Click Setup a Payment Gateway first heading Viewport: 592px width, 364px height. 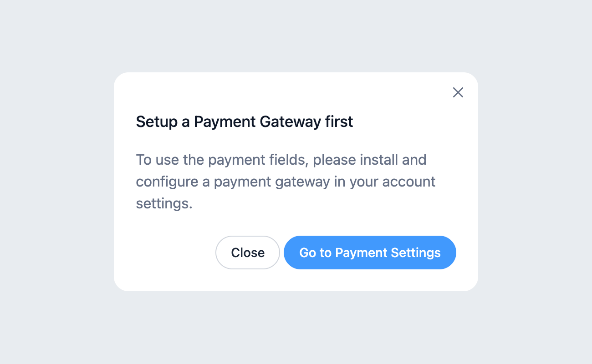(244, 121)
